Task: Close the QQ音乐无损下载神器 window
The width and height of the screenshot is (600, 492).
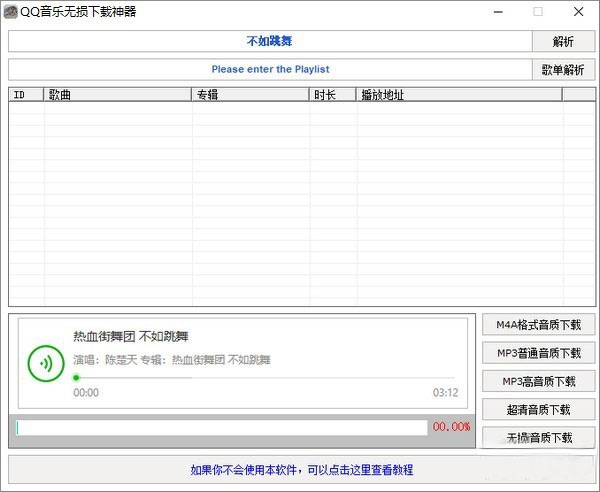Action: point(579,12)
